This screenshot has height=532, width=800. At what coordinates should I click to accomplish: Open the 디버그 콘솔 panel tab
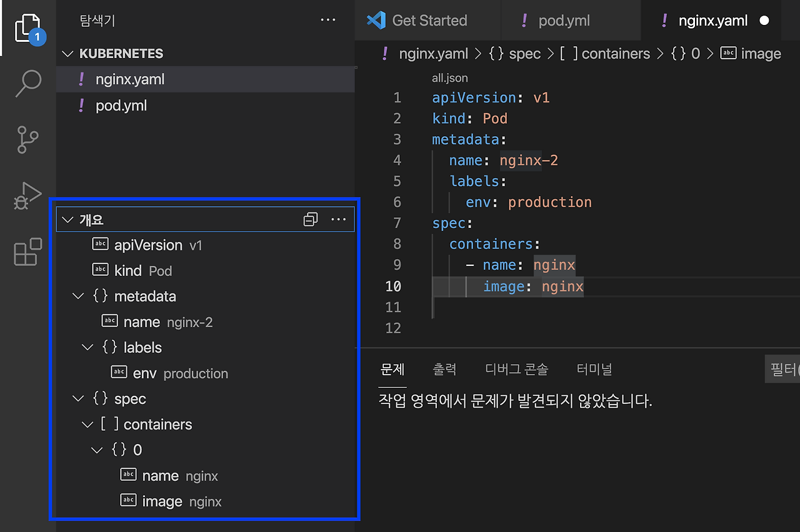[516, 369]
